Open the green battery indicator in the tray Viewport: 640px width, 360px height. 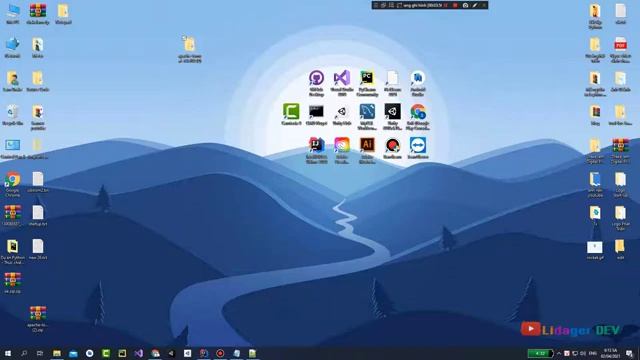click(x=540, y=353)
